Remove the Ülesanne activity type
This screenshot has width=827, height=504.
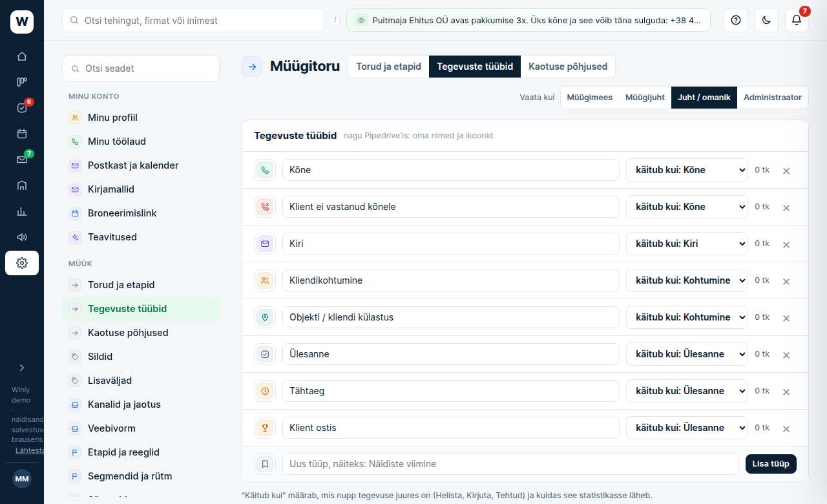[786, 355]
